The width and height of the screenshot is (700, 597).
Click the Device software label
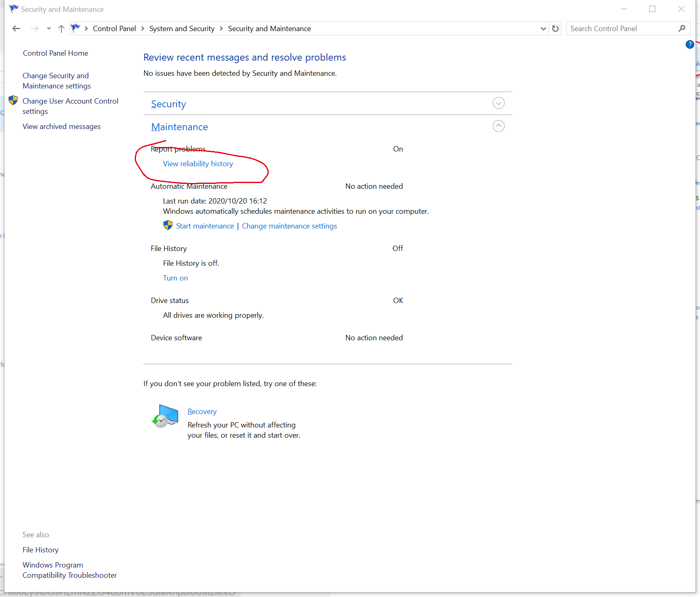click(x=176, y=337)
